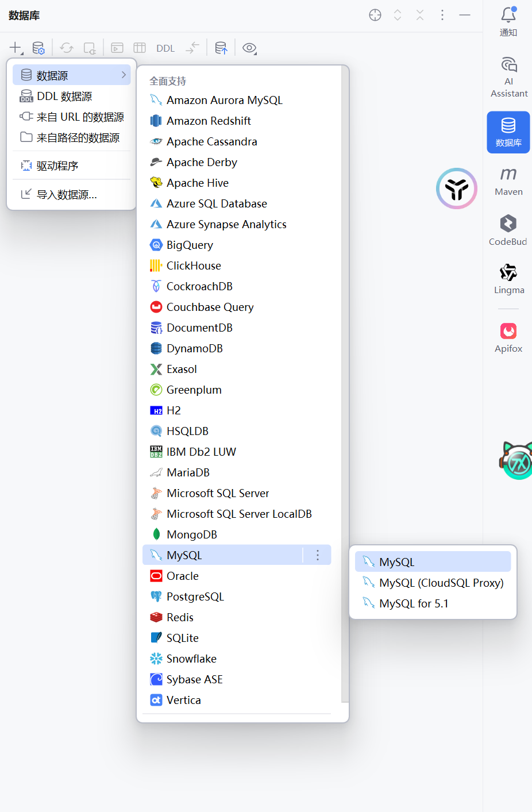Viewport: 532px width, 812px height.
Task: Click the data source list scrollbar
Action: (x=345, y=384)
